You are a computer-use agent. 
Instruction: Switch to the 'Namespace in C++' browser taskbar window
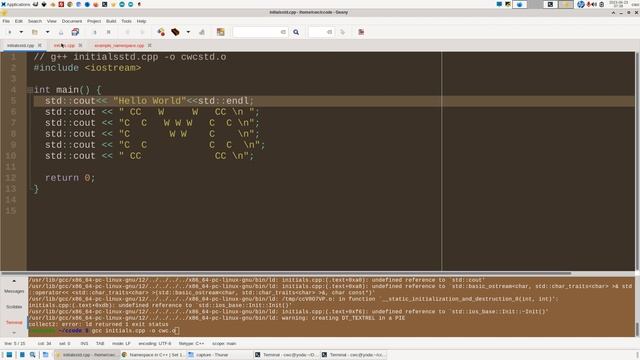tap(153, 355)
